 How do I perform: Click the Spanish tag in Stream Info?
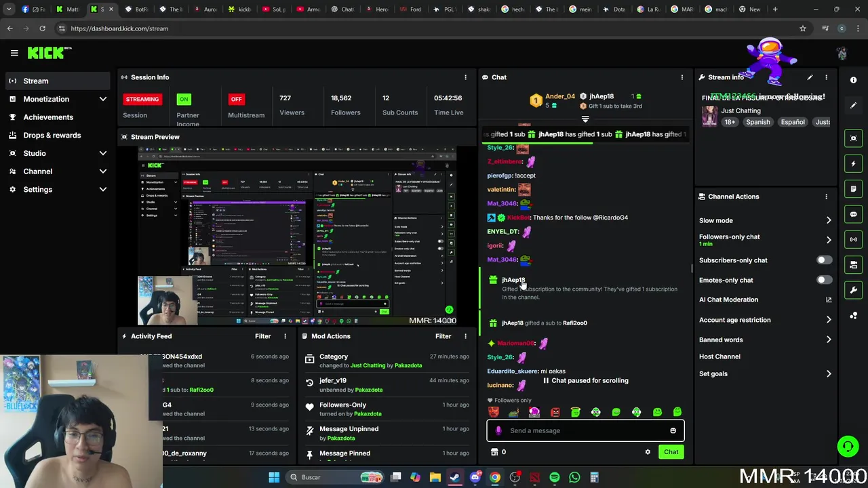[x=757, y=122]
